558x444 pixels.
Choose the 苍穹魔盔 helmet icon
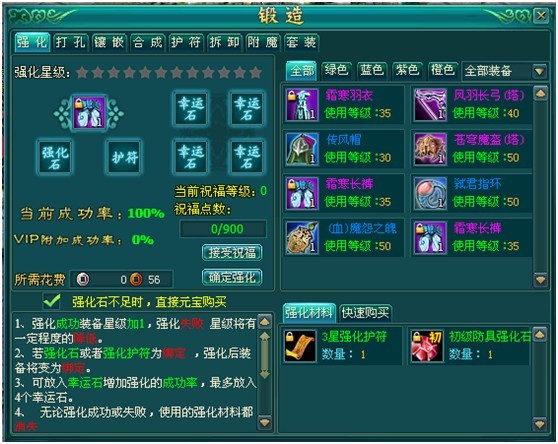[x=430, y=149]
